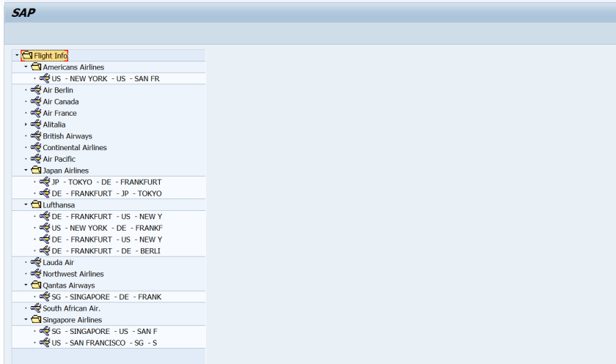The width and height of the screenshot is (616, 364).
Task: Collapse the Japan Airlines node
Action: pos(26,170)
